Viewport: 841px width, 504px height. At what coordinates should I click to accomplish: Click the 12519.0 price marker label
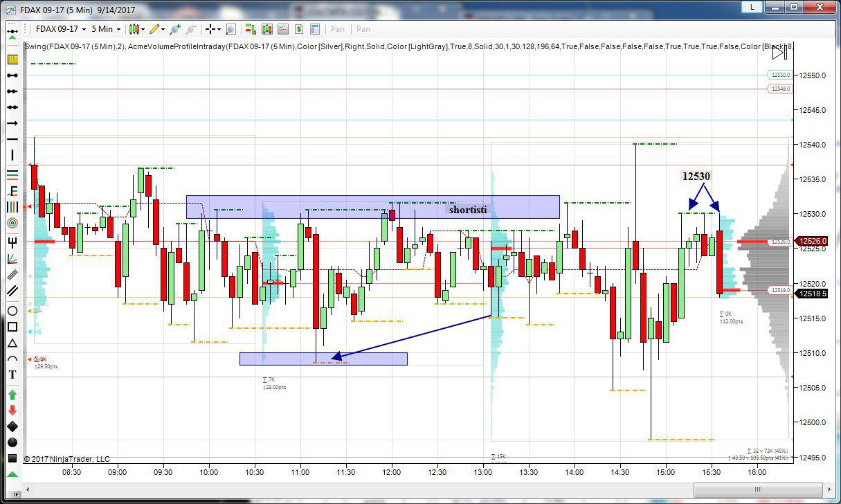pyautogui.click(x=779, y=290)
